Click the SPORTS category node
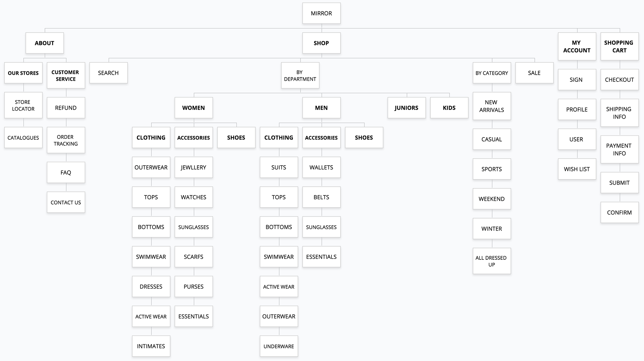This screenshot has width=644, height=361. pyautogui.click(x=492, y=169)
